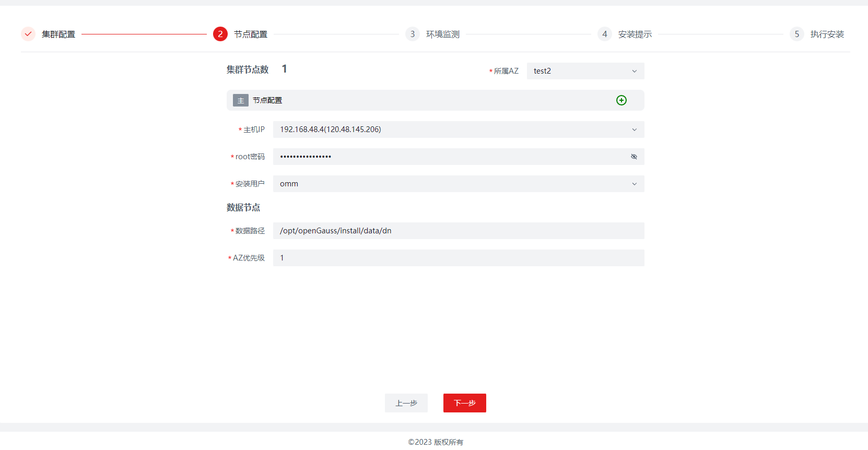Viewport: 868px width, 450px height.
Task: Click the completed checkmark step icon
Action: click(28, 34)
